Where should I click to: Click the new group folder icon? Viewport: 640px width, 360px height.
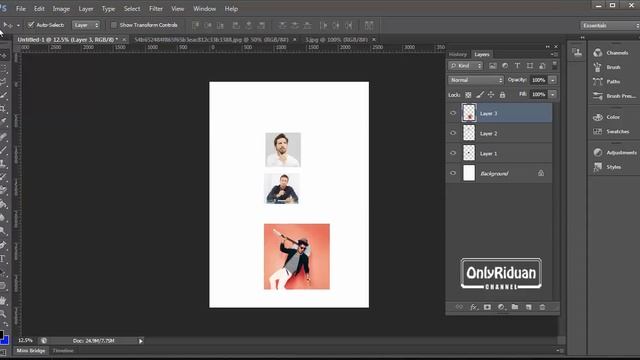pos(515,307)
